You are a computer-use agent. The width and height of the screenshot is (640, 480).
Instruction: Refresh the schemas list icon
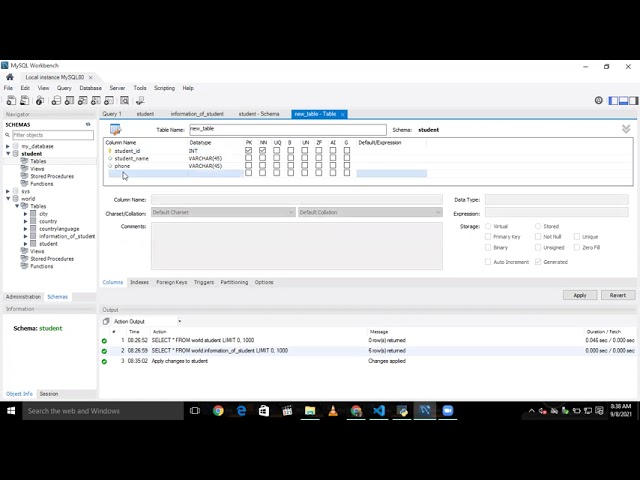[x=88, y=124]
